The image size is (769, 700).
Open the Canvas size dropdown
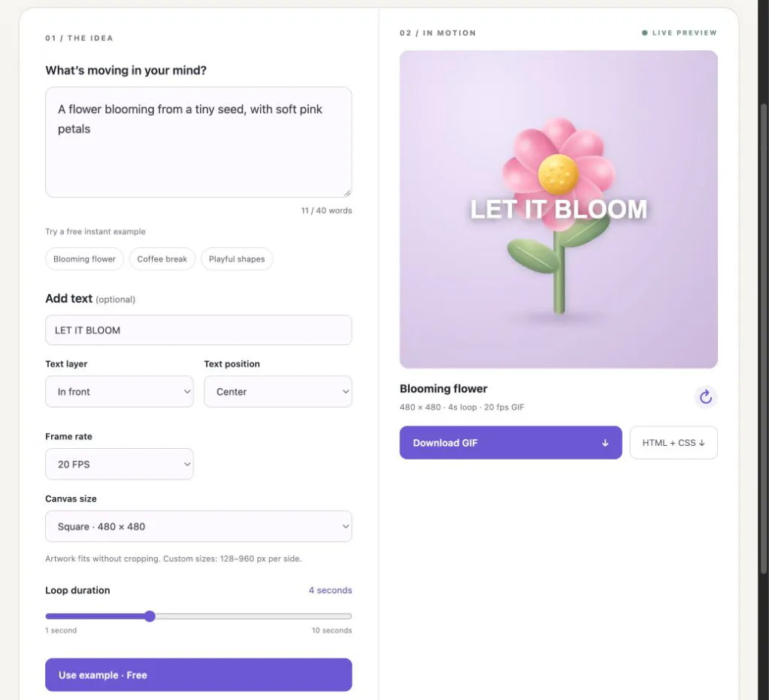coord(198,526)
